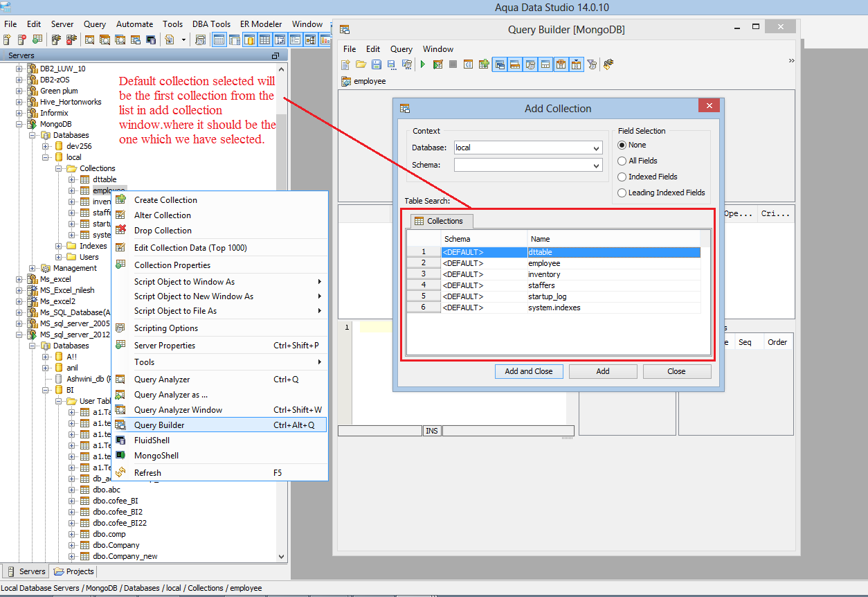Click the Name column header
The image size is (868, 597).
point(613,239)
